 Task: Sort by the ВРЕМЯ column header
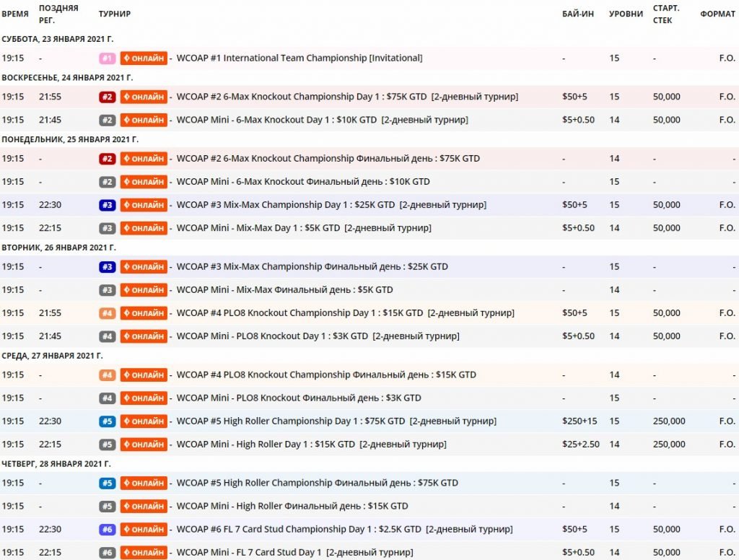(x=15, y=14)
